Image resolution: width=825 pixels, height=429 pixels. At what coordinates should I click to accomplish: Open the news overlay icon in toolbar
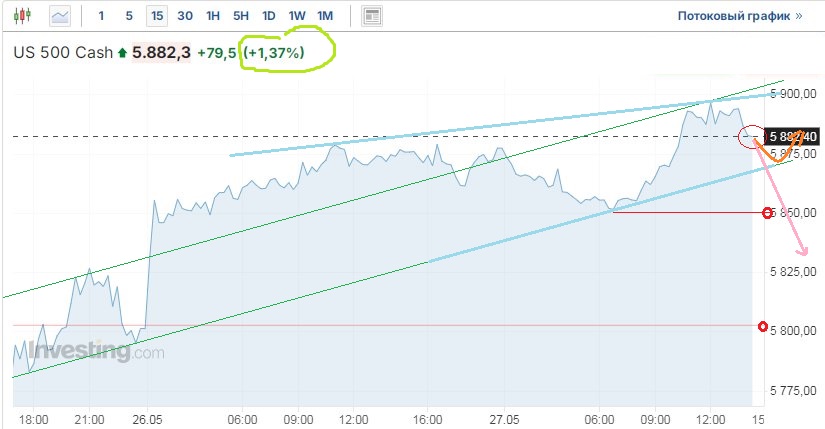tap(372, 16)
